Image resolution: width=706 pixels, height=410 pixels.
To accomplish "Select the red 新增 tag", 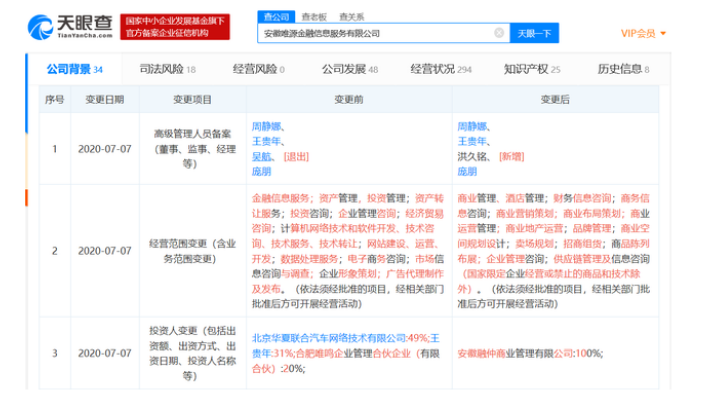I will pyautogui.click(x=512, y=157).
